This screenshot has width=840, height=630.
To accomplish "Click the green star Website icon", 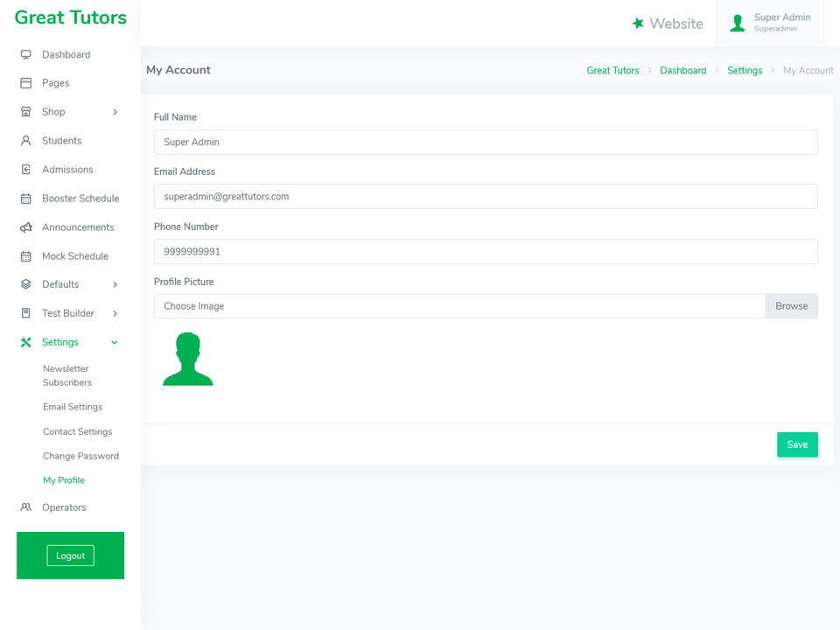I will 638,23.
